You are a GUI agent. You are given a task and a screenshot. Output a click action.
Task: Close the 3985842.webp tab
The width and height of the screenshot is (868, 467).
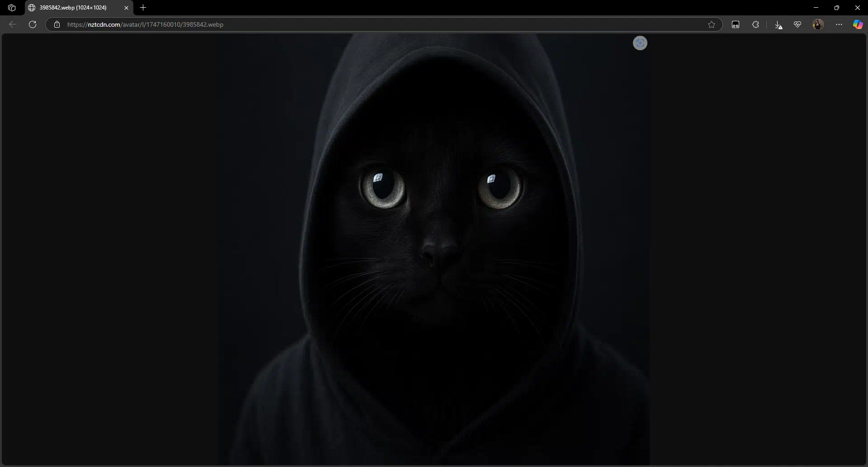point(126,8)
